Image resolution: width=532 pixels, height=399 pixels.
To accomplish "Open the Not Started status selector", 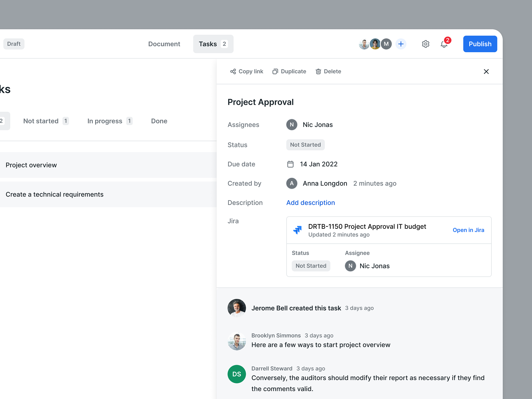I will tap(305, 145).
